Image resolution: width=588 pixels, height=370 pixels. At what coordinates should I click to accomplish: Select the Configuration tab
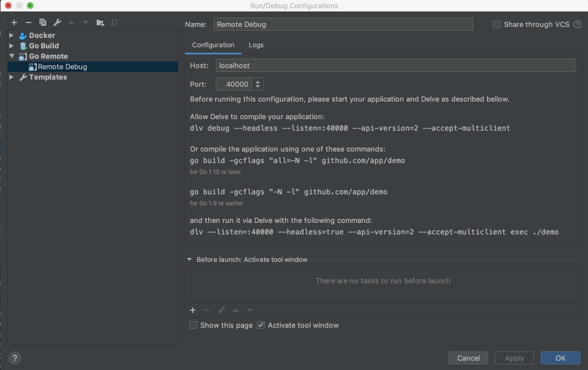(x=213, y=45)
